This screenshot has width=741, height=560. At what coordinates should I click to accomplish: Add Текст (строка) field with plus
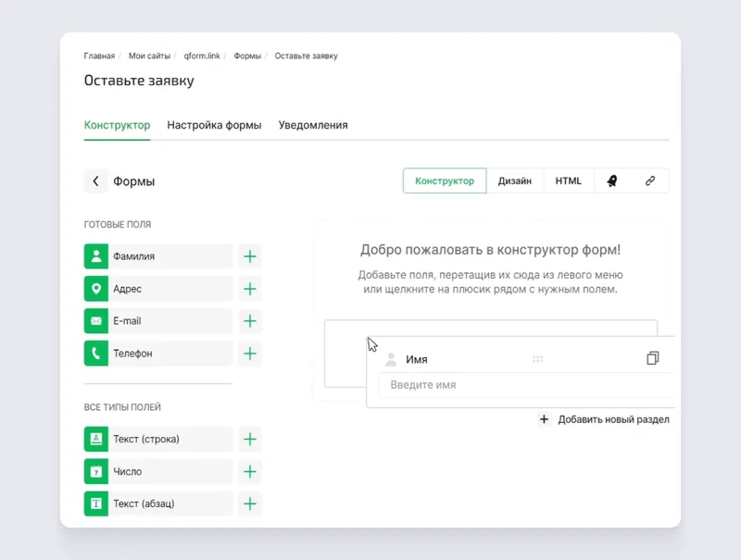pyautogui.click(x=250, y=439)
